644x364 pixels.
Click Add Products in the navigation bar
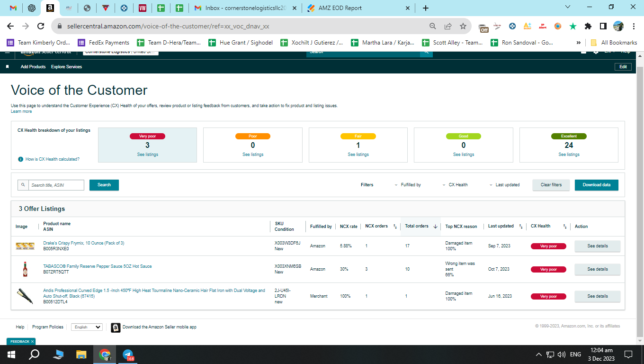[33, 67]
